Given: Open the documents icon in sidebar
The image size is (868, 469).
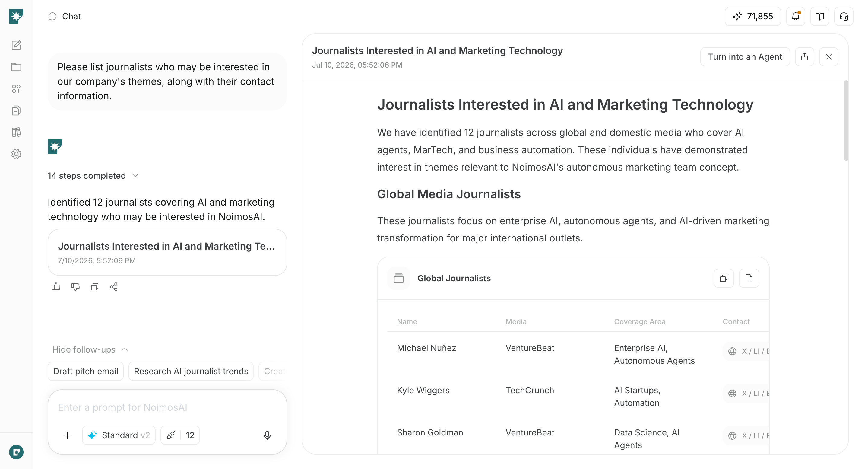Looking at the screenshot, I should (x=16, y=110).
